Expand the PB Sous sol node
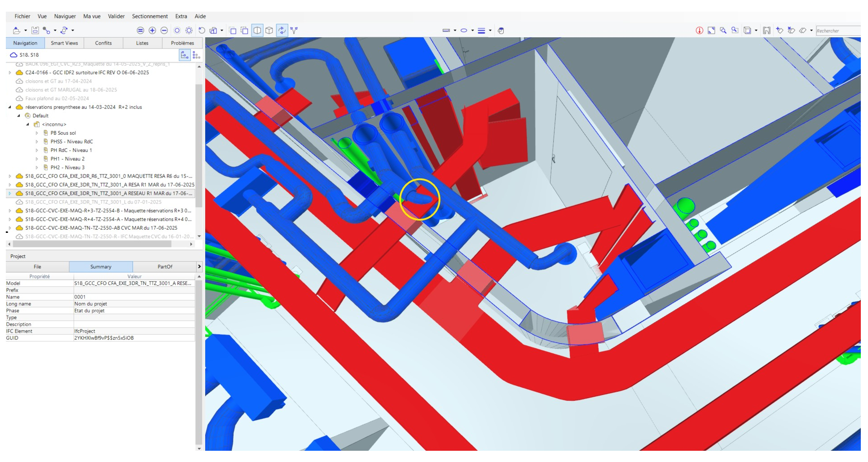Screen dimensions: 868x462 coord(37,133)
